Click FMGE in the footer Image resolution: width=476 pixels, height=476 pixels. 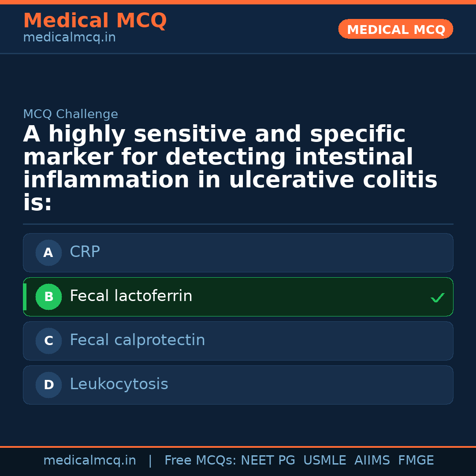(x=416, y=461)
